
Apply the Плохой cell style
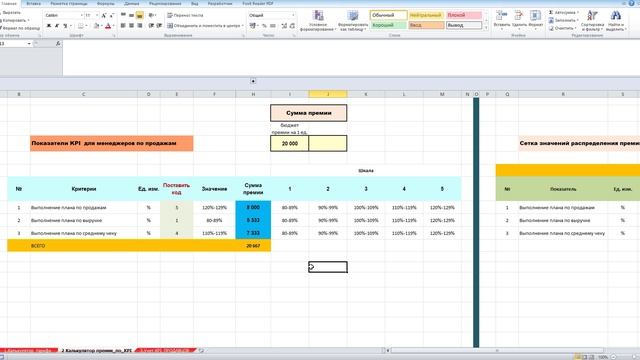[464, 15]
